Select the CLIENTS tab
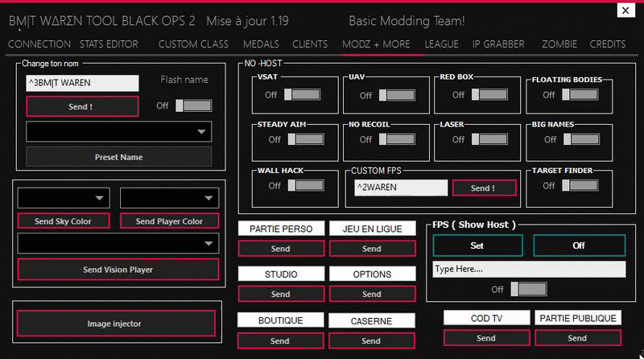 pyautogui.click(x=310, y=44)
